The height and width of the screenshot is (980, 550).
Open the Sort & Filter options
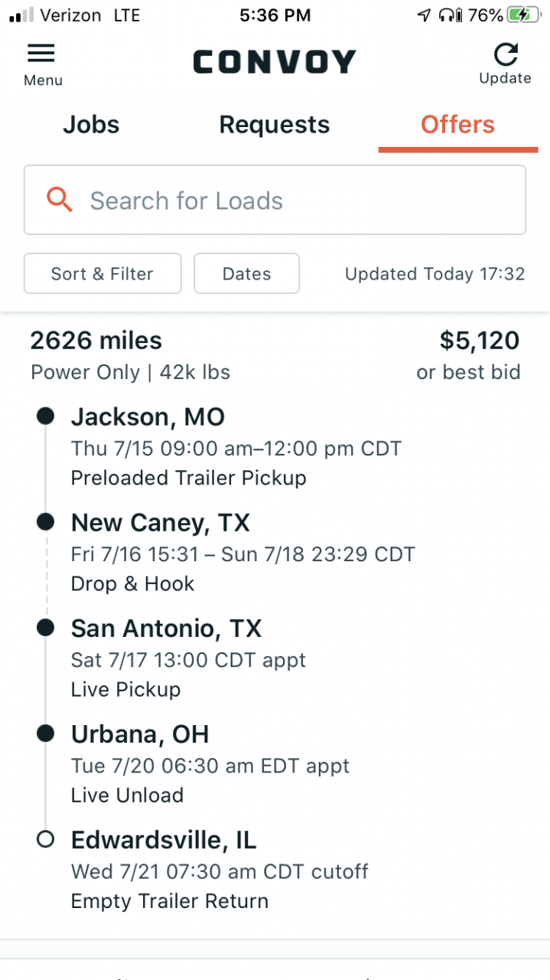tap(103, 273)
